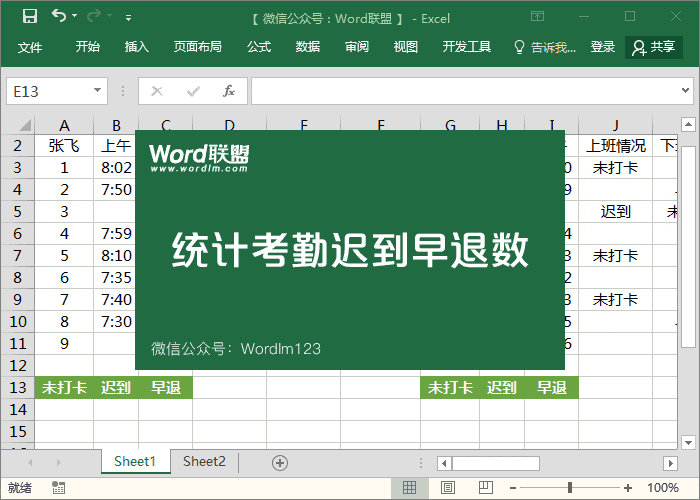Viewport: 700px width, 500px height.
Task: Switch to Page Layout view
Action: (x=445, y=488)
